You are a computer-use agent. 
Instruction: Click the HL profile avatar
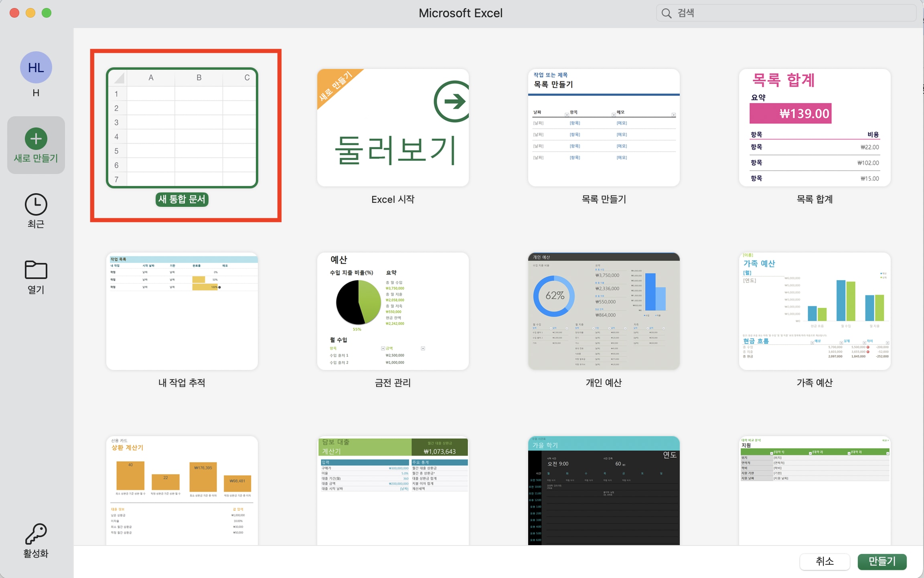click(x=36, y=67)
